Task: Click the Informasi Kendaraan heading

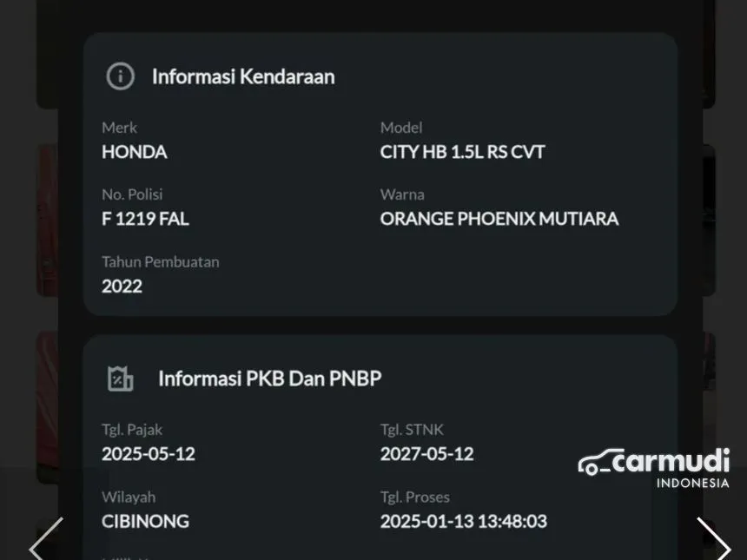Action: (243, 76)
